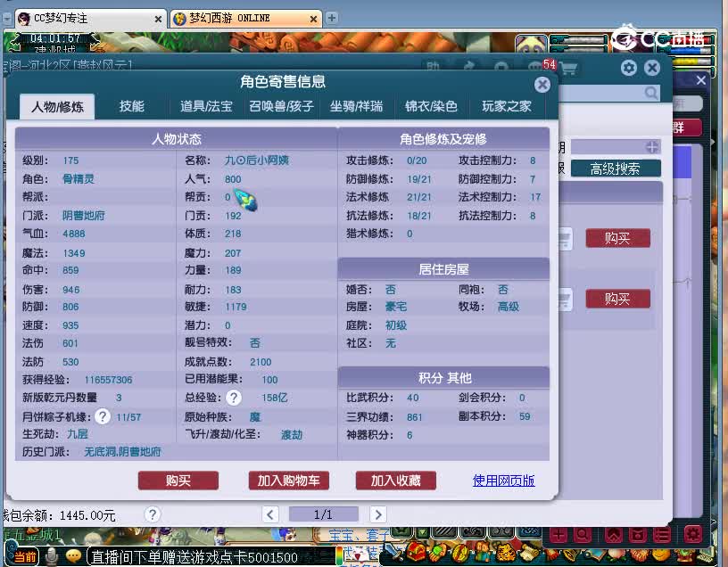
Task: Click the level value 175
Action: 70,160
